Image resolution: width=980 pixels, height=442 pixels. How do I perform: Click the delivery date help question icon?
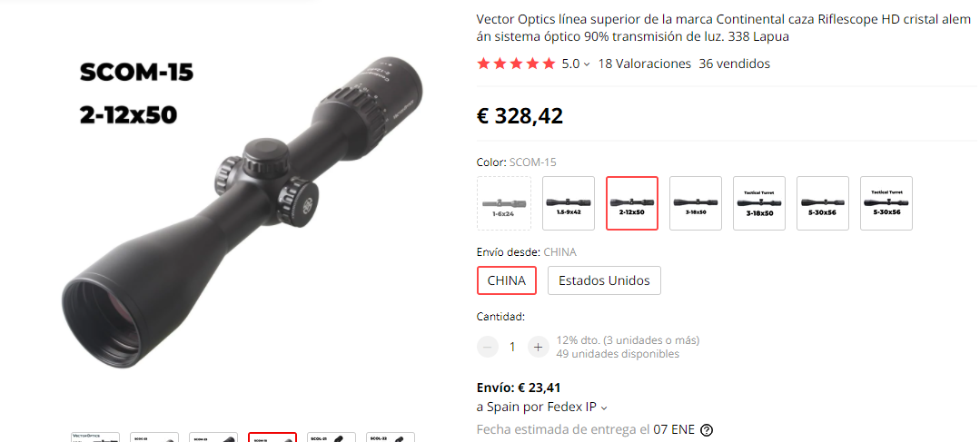[707, 430]
